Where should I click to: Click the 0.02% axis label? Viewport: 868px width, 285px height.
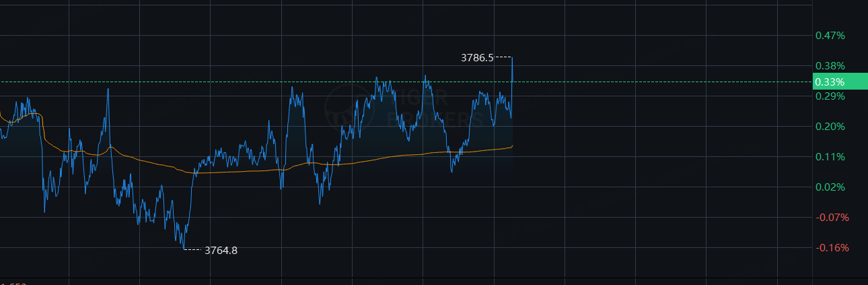(830, 187)
